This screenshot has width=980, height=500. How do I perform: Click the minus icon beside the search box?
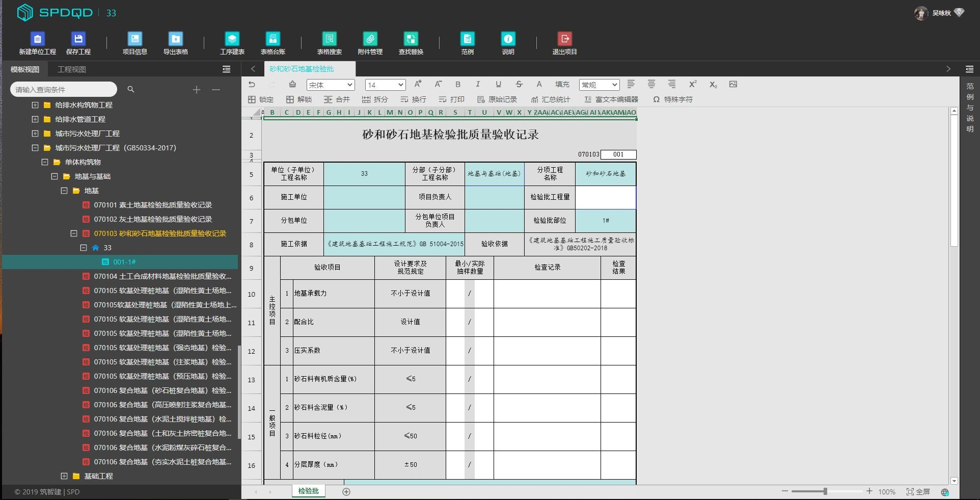(x=216, y=90)
